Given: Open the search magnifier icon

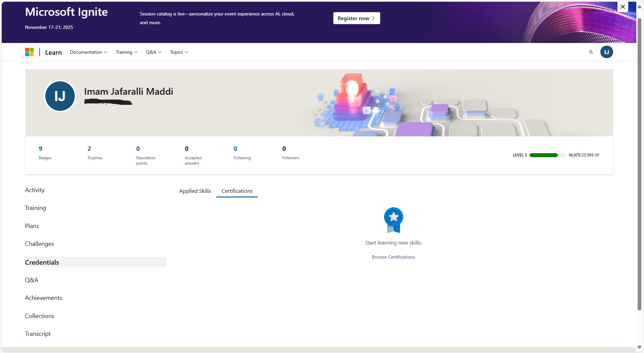Looking at the screenshot, I should click(591, 52).
